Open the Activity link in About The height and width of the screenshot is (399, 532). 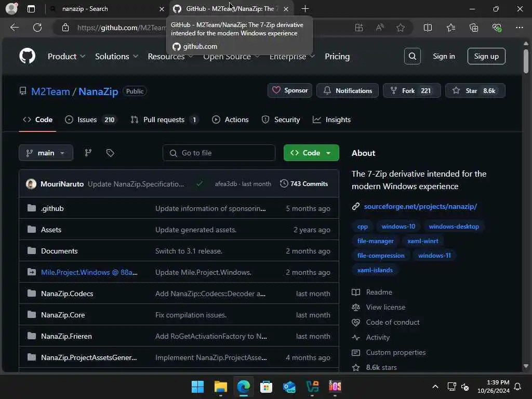378,337
